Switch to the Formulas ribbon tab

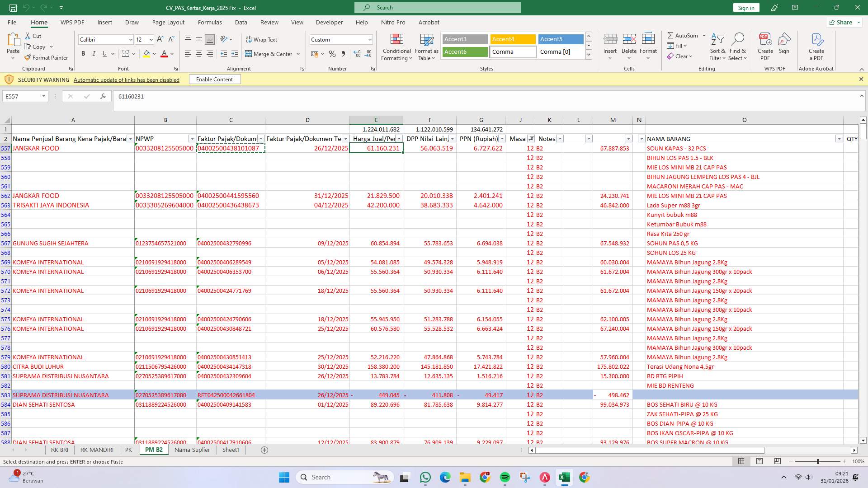coord(210,22)
